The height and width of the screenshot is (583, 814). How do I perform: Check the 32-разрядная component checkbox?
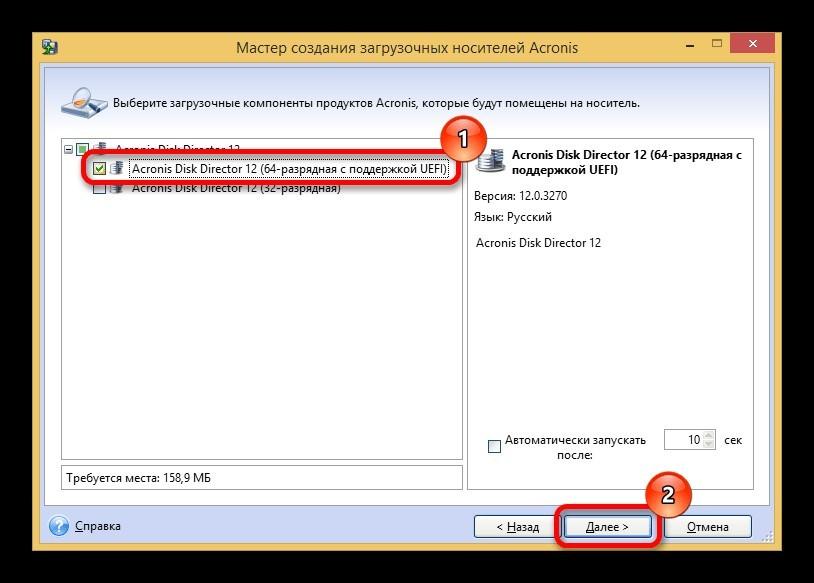click(x=99, y=188)
